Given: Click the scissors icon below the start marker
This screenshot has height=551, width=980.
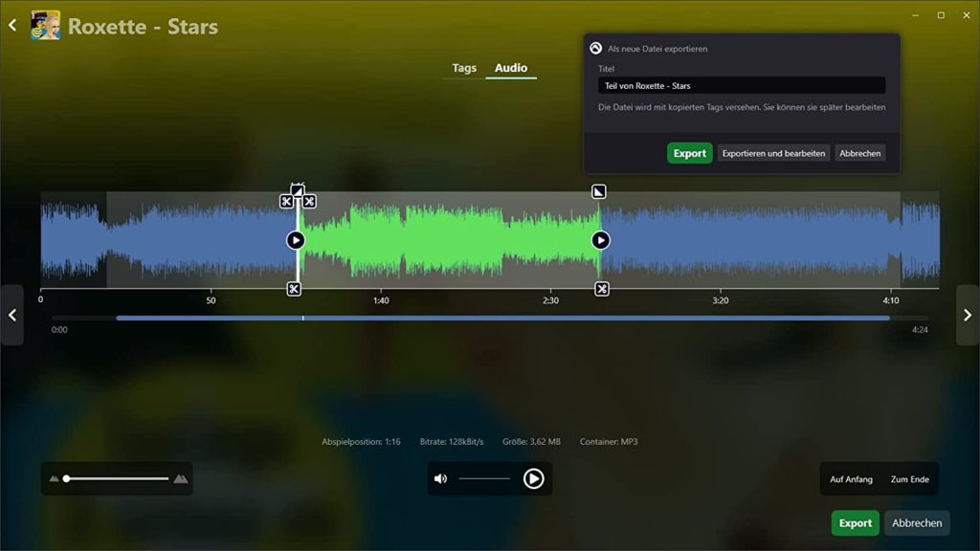Looking at the screenshot, I should coord(294,289).
